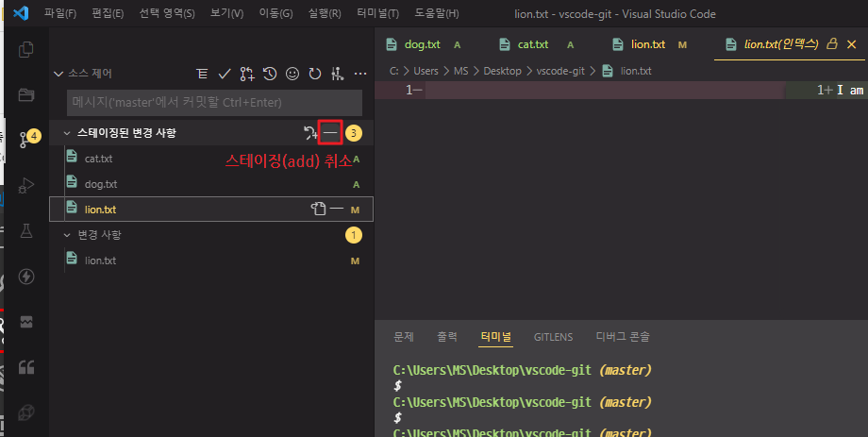This screenshot has width=868, height=437.
Task: Open the 편집(E) menu
Action: point(108,13)
